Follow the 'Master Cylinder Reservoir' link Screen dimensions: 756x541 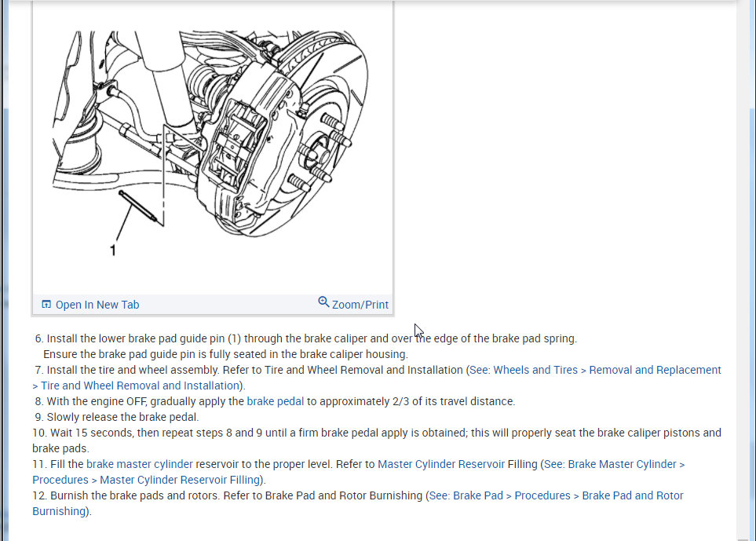[440, 464]
